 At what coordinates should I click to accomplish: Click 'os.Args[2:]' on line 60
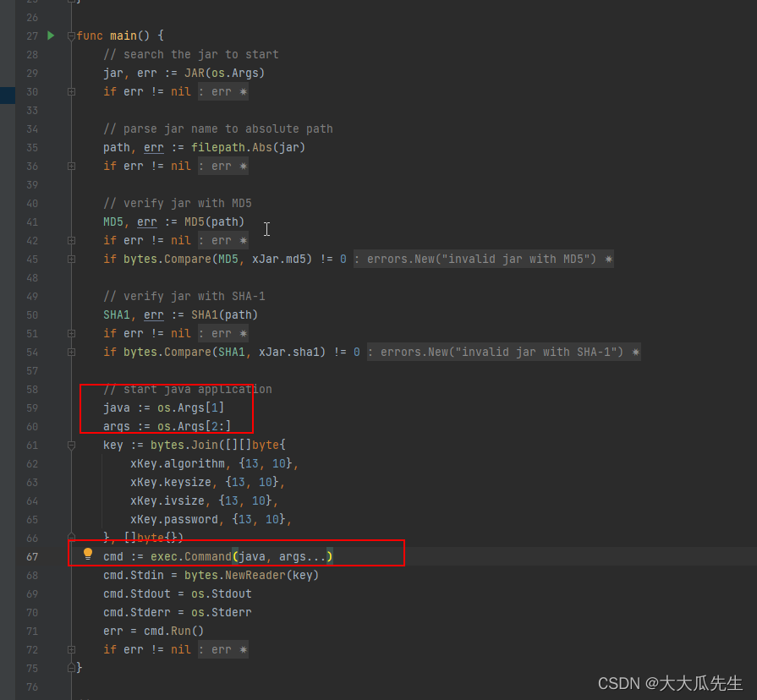[x=194, y=426]
